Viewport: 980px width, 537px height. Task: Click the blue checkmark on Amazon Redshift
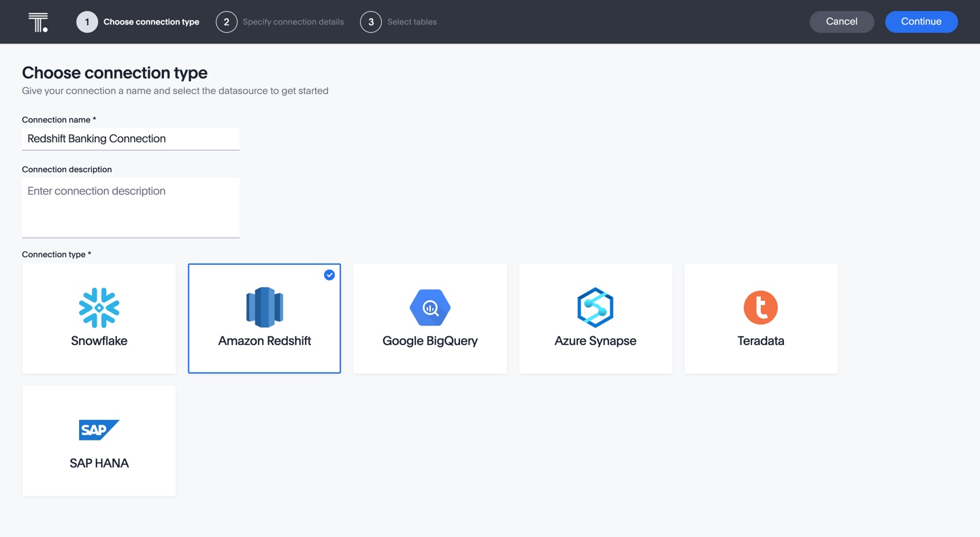pos(329,275)
